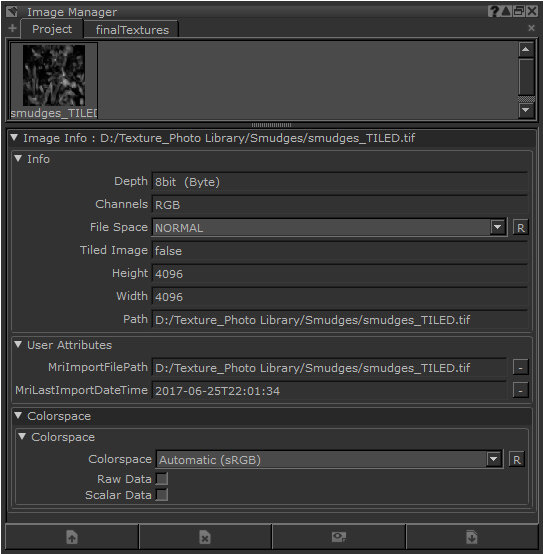
Task: Click the open image (upload arrow) icon button
Action: 72,537
